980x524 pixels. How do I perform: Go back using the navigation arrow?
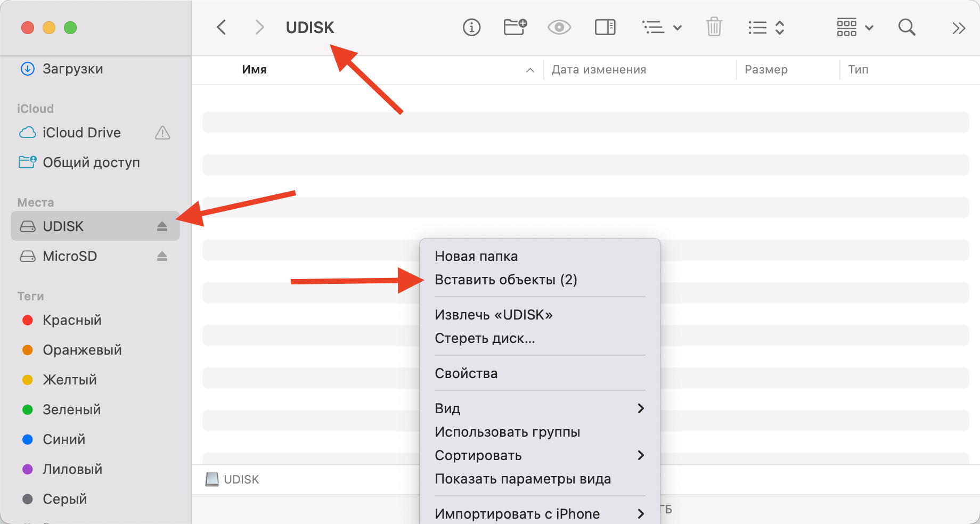[221, 27]
